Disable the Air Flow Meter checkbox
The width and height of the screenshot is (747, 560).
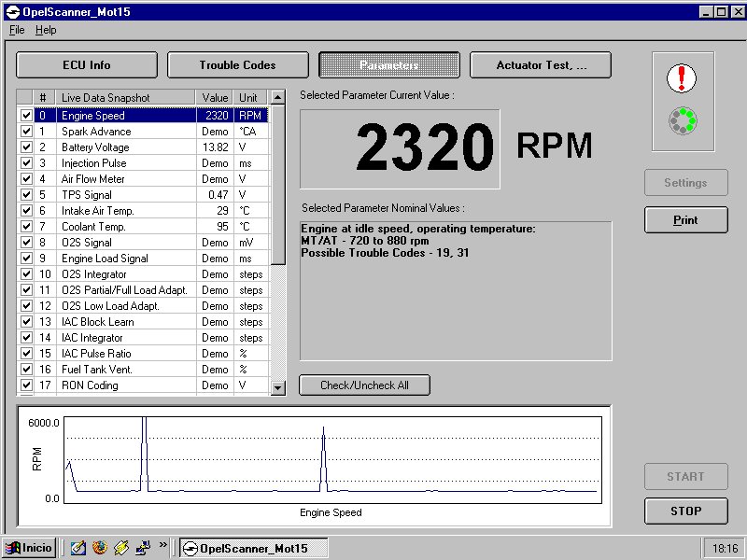[26, 179]
